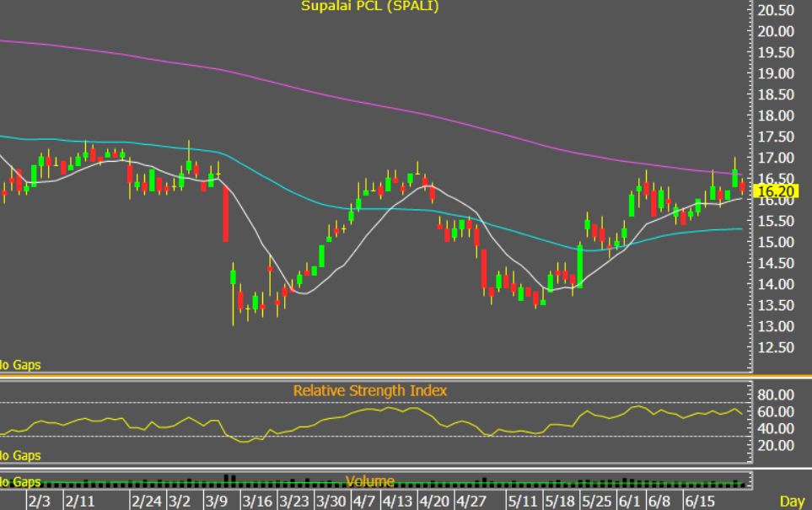Viewport: 812px width, 510px height.
Task: Select the 6/15 date label
Action: [x=700, y=502]
